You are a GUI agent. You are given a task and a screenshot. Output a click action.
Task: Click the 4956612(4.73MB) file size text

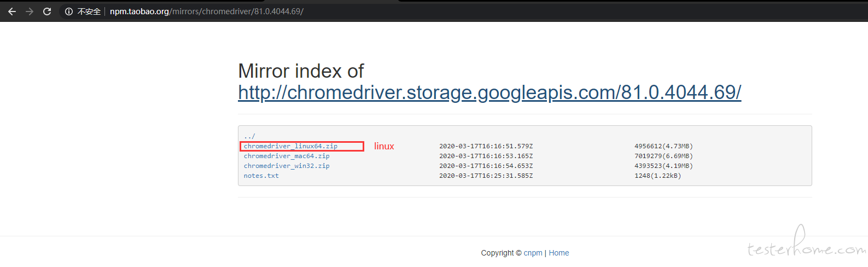(663, 146)
